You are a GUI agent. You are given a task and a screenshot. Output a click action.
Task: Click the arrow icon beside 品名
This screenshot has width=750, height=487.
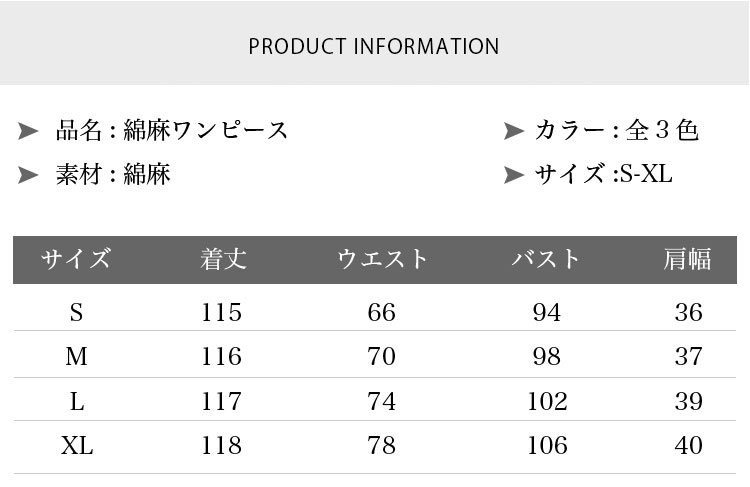coord(28,131)
